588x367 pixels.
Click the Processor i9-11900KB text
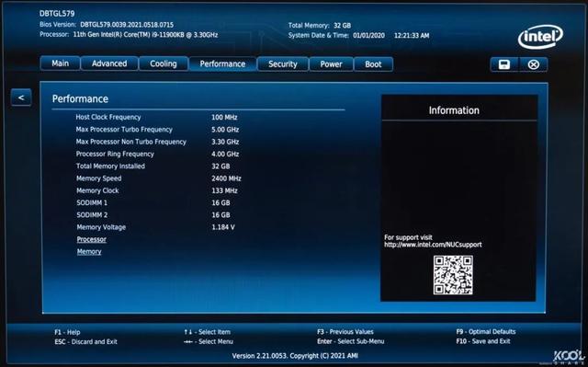tap(145, 35)
